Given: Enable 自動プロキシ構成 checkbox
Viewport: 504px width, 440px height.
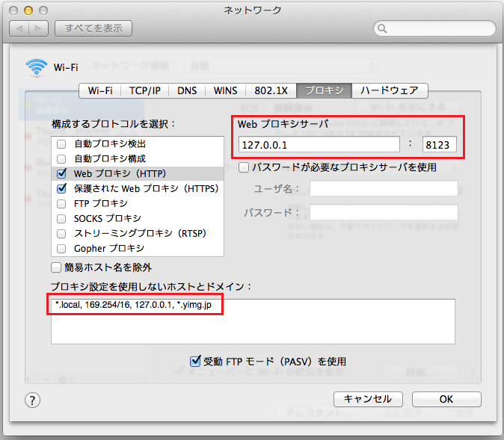Looking at the screenshot, I should (61, 158).
